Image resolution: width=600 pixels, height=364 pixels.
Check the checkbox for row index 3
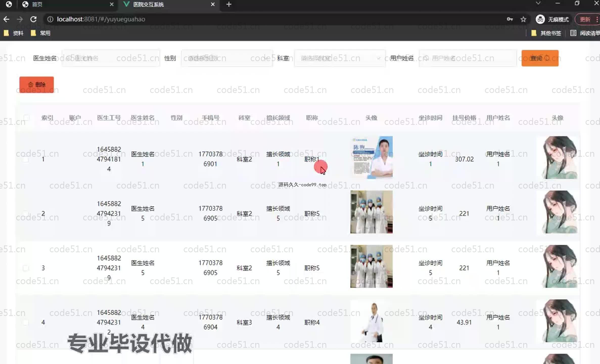tap(26, 268)
